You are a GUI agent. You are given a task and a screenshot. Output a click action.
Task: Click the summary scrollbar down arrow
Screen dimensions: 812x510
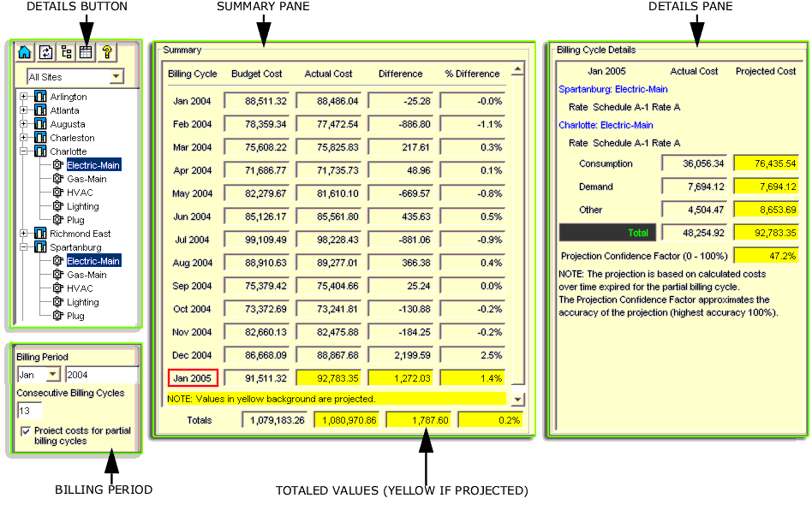coord(516,399)
